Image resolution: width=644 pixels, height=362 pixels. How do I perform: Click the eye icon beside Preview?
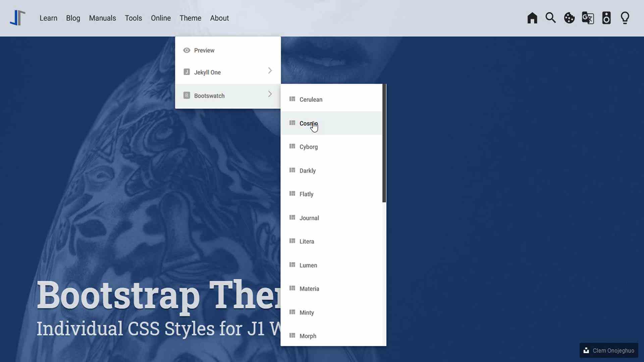click(x=186, y=50)
